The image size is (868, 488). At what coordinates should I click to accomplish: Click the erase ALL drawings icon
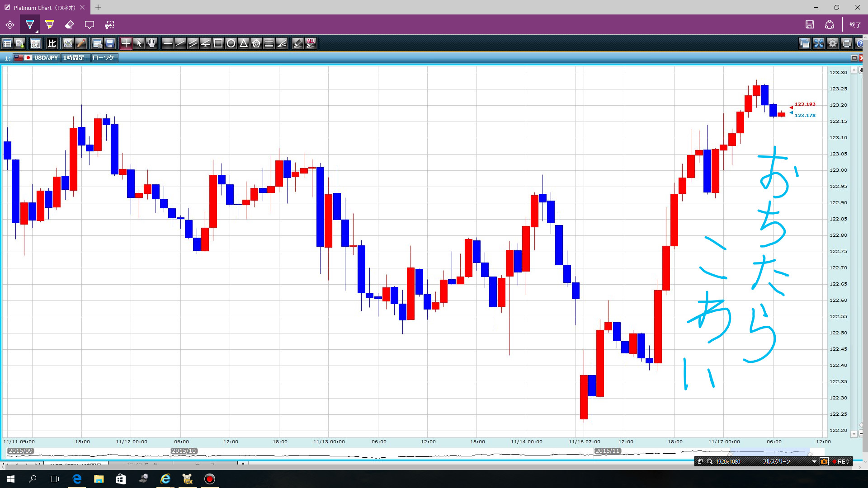311,43
